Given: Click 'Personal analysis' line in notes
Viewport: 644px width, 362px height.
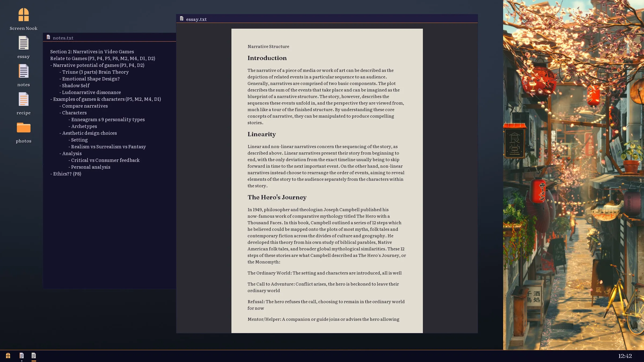Looking at the screenshot, I should (89, 167).
